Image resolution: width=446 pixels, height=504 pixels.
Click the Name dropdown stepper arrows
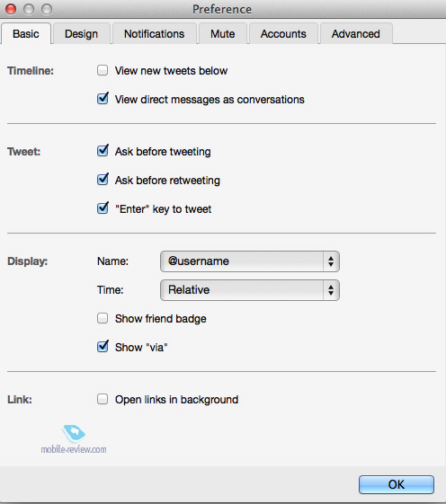point(331,261)
